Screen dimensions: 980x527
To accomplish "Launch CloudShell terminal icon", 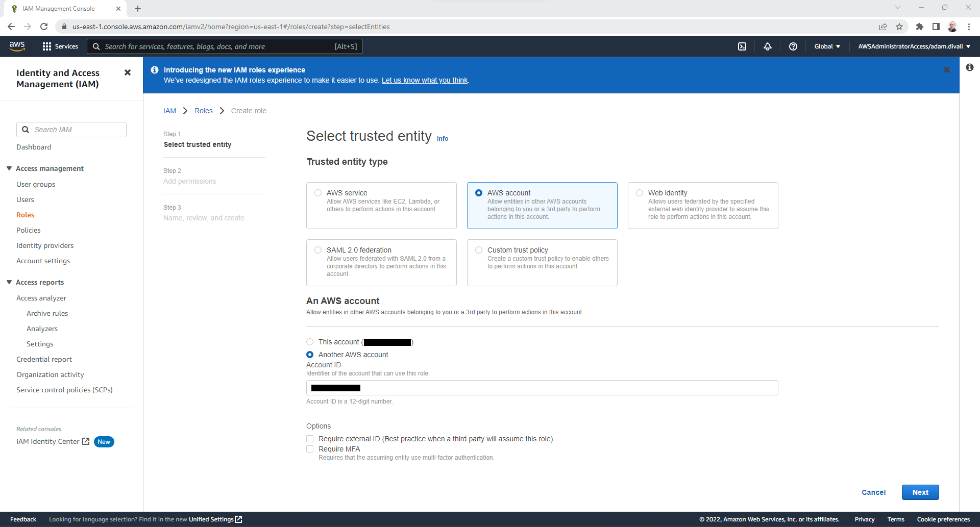I will pyautogui.click(x=742, y=46).
